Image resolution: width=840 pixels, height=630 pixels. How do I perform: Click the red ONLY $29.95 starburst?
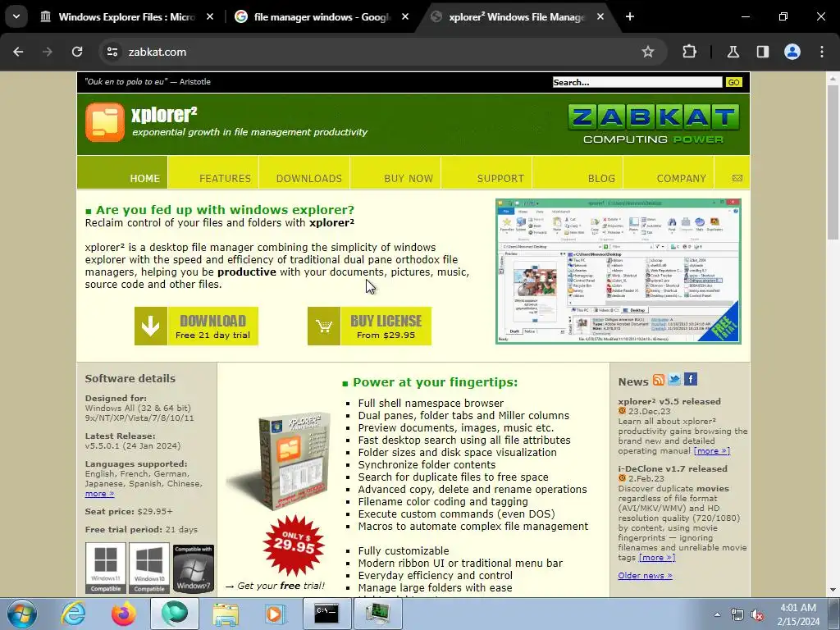tap(294, 546)
